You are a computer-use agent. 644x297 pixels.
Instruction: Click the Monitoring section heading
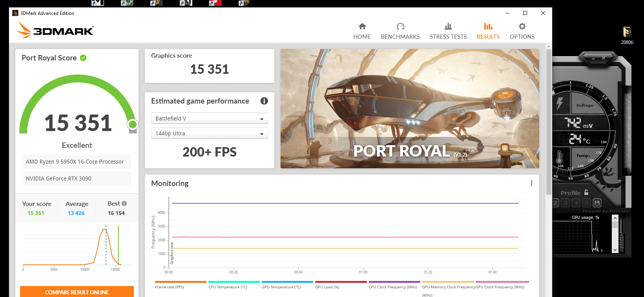(x=170, y=183)
